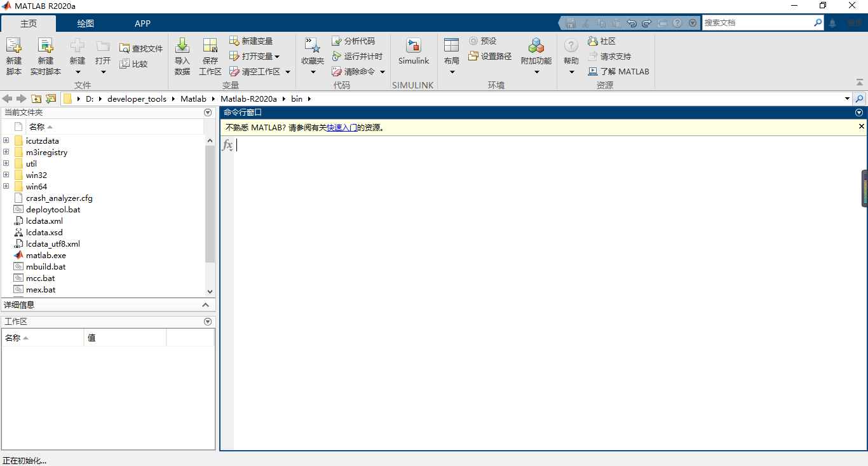Click the copy icon in quick access toolbar
The image size is (868, 466).
pos(601,23)
